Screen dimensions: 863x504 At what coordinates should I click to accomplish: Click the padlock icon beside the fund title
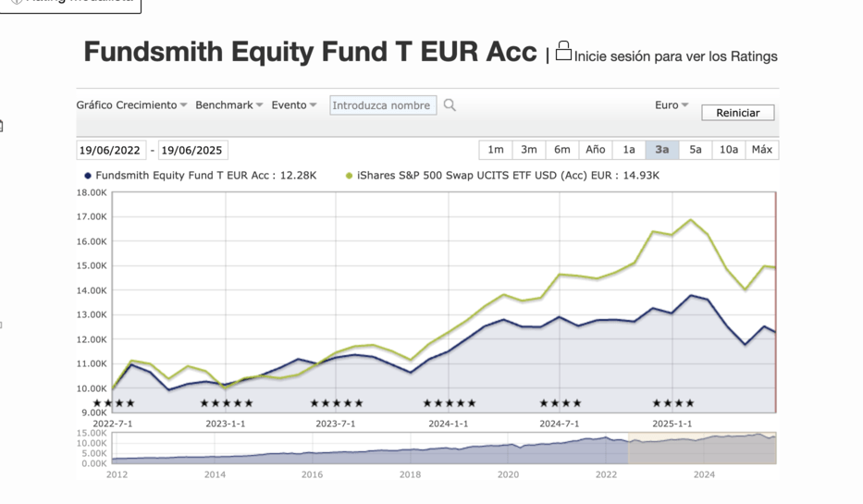[563, 51]
